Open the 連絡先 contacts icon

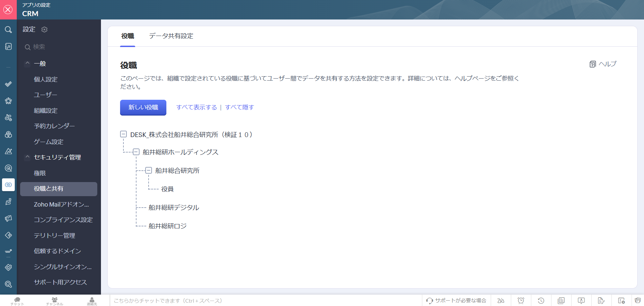[x=92, y=301]
